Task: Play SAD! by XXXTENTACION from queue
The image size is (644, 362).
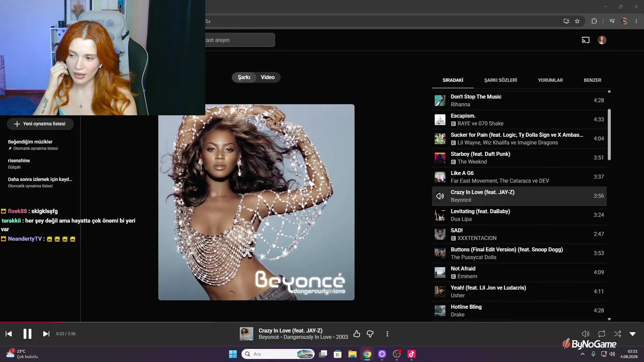Action: pyautogui.click(x=519, y=234)
